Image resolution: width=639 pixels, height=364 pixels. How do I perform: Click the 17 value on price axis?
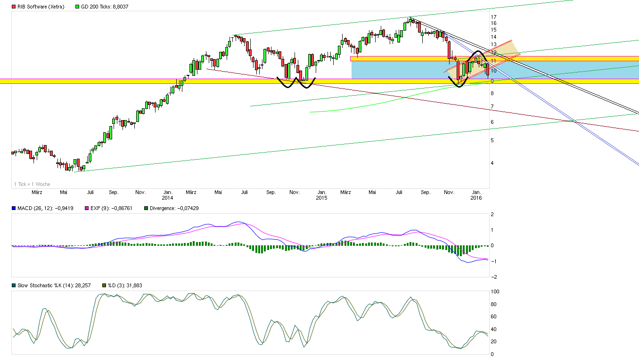(493, 17)
